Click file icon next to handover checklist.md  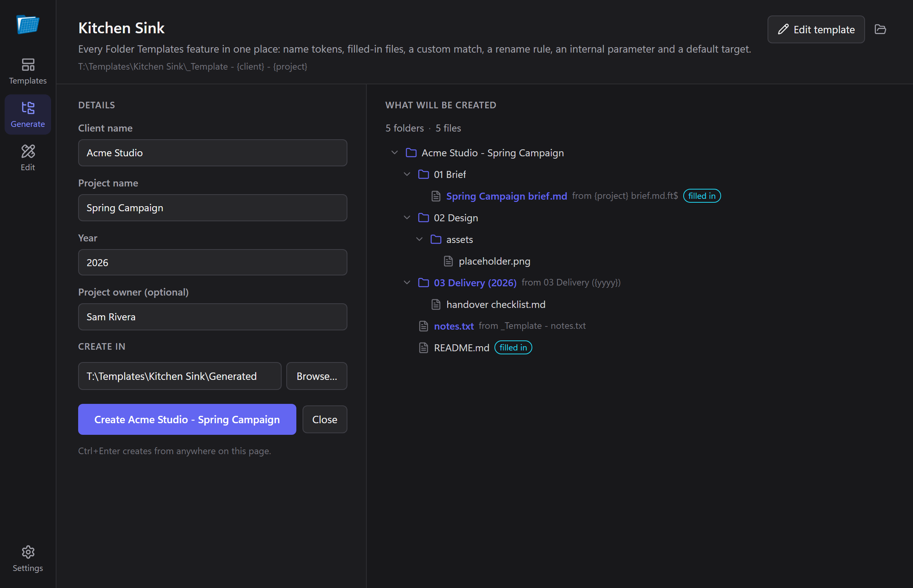[x=436, y=304]
